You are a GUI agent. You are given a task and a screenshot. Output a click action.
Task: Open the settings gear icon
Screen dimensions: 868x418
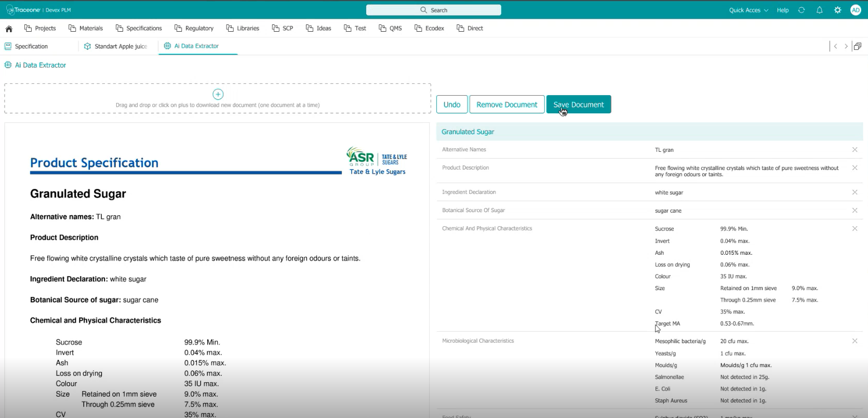coord(837,10)
